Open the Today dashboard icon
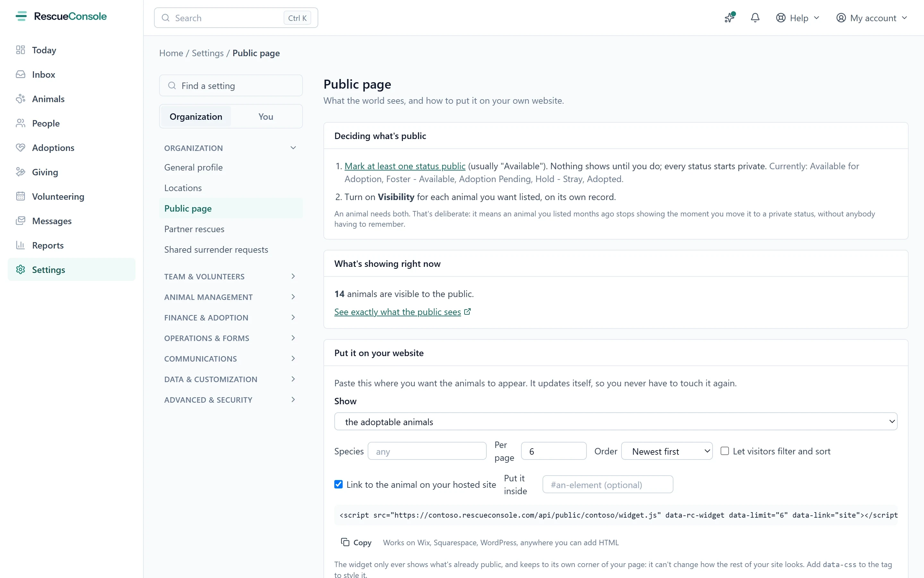924x578 pixels. [21, 50]
